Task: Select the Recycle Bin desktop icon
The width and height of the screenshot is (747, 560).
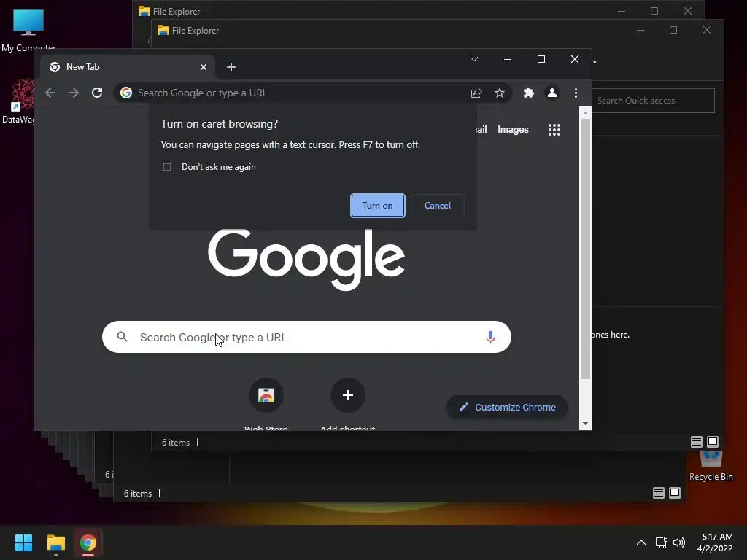Action: tap(711, 467)
